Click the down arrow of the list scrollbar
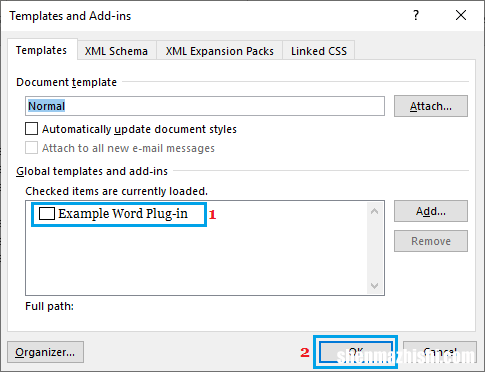 [x=374, y=286]
